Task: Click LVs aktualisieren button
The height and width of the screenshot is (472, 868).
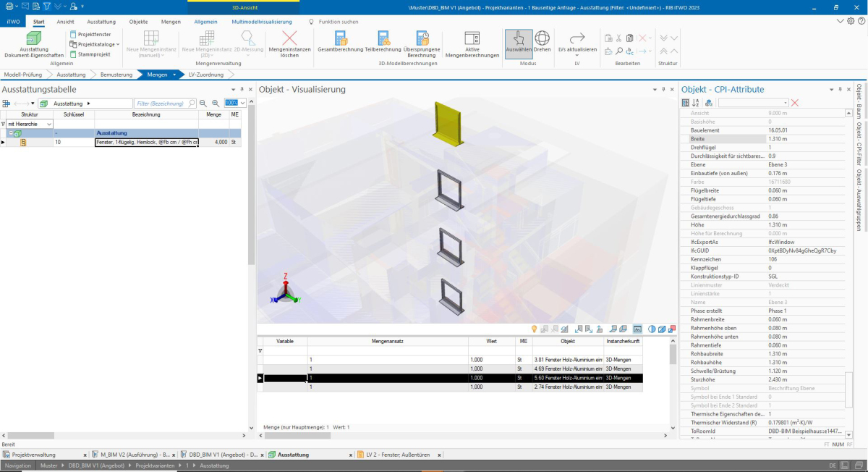Action: click(x=577, y=42)
